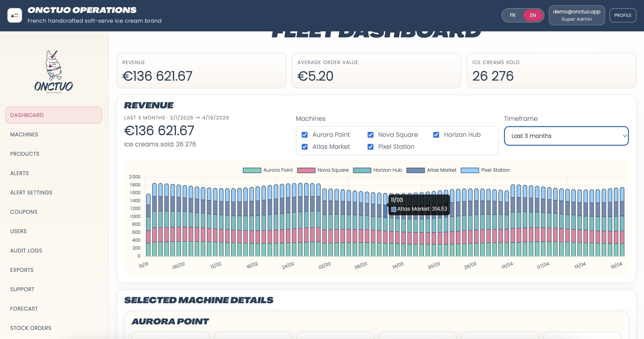Click the Nova Square legend swatch
This screenshot has height=339, width=644.
click(306, 170)
